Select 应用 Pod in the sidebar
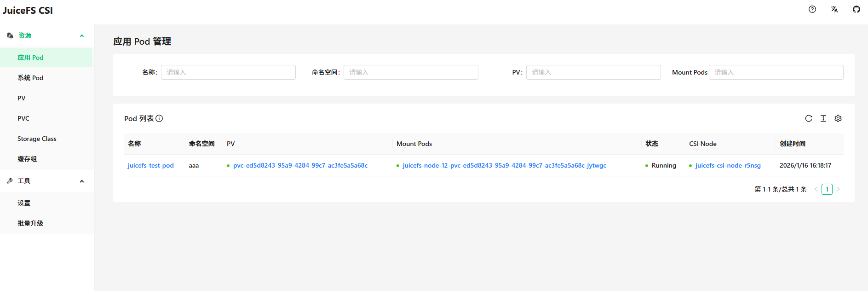 click(46, 58)
